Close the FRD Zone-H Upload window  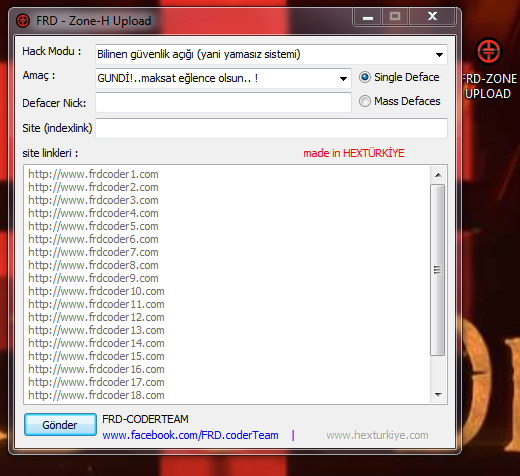click(x=432, y=17)
